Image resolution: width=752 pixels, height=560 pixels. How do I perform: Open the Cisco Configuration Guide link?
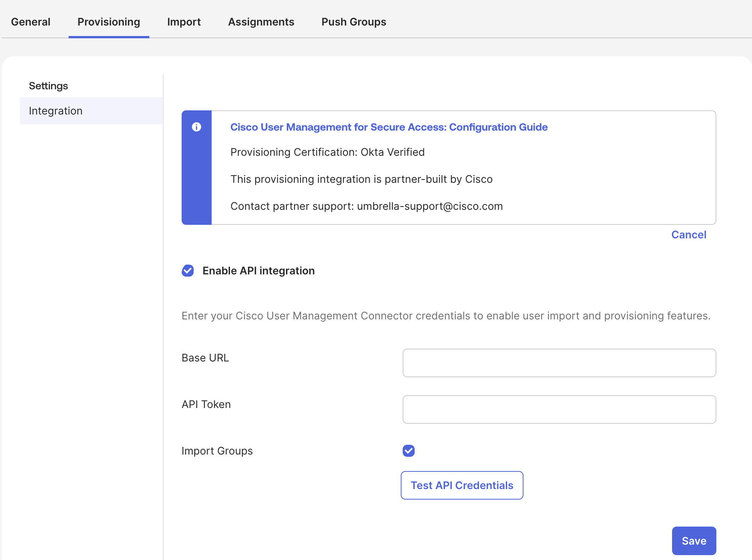[x=389, y=127]
